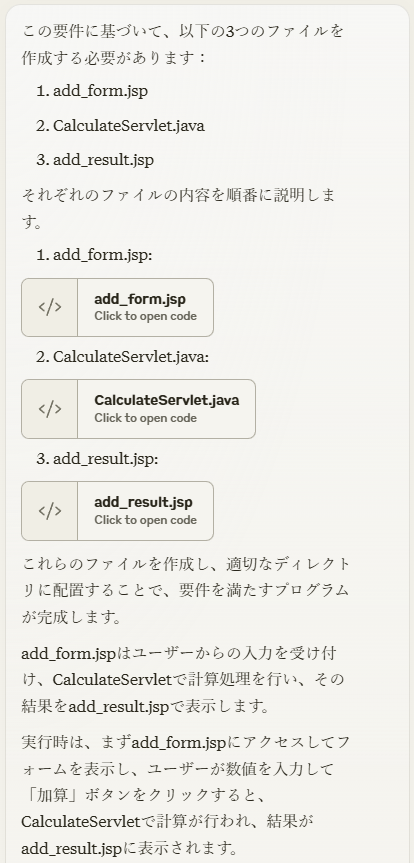Click the sentence starting with それぞれのファイル

pyautogui.click(x=178, y=209)
